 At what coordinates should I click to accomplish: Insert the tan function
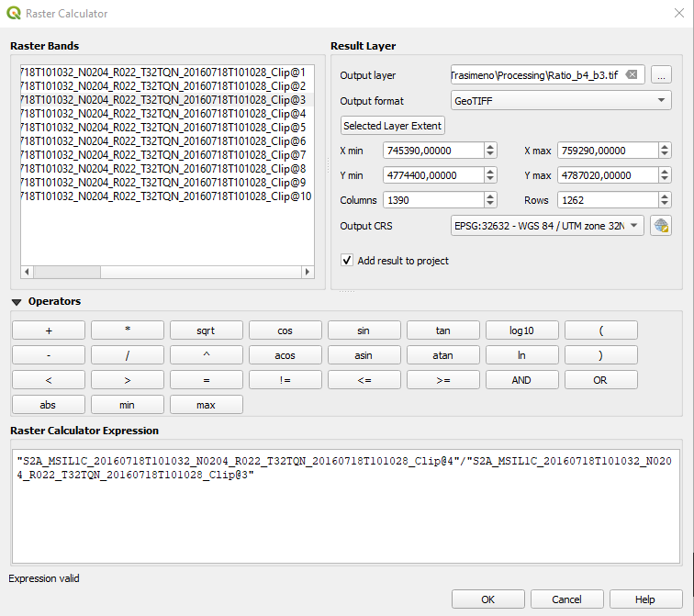[443, 330]
